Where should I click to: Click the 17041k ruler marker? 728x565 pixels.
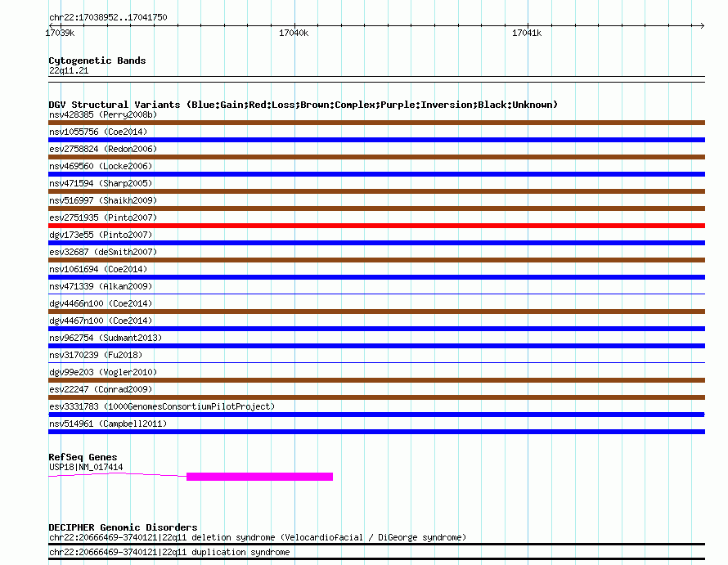click(x=527, y=33)
